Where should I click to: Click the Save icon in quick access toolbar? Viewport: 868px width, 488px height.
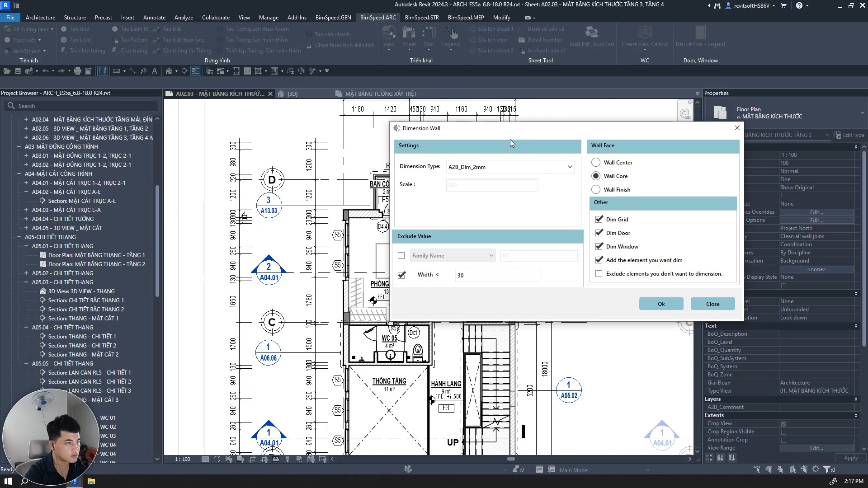click(18, 71)
